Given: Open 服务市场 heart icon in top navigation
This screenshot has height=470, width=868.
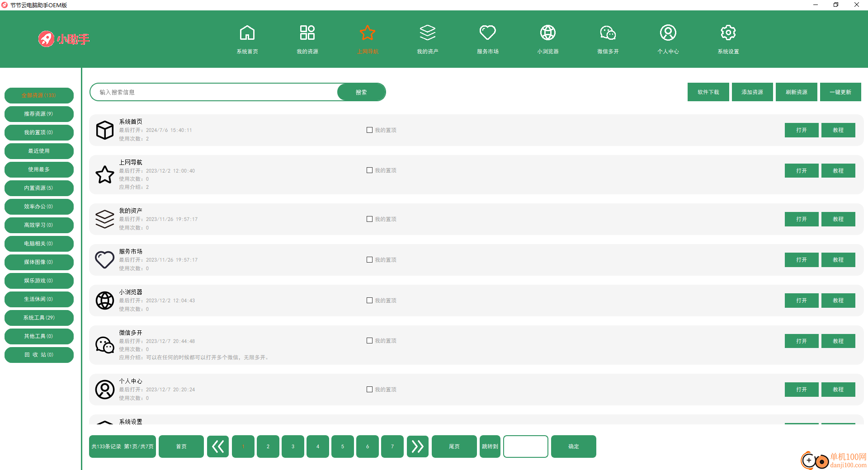Looking at the screenshot, I should click(487, 33).
